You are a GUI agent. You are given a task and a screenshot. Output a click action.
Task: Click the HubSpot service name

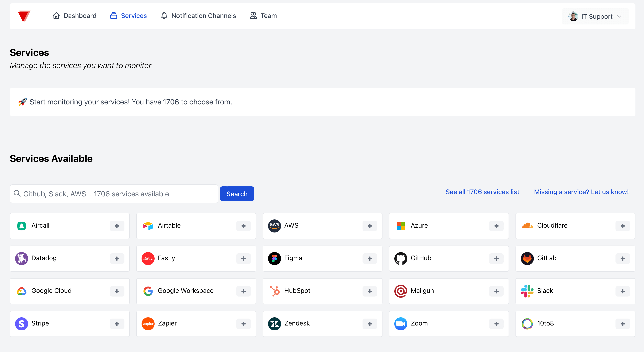(297, 291)
